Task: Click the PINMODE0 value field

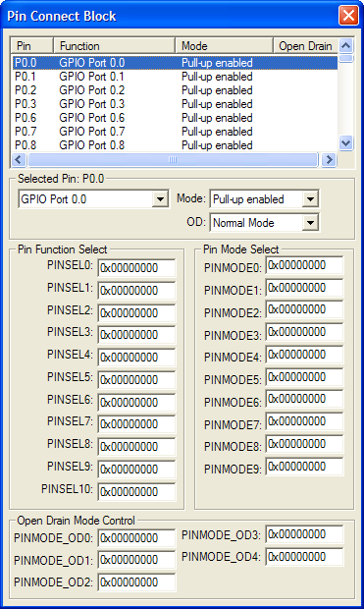Action: pyautogui.click(x=304, y=265)
